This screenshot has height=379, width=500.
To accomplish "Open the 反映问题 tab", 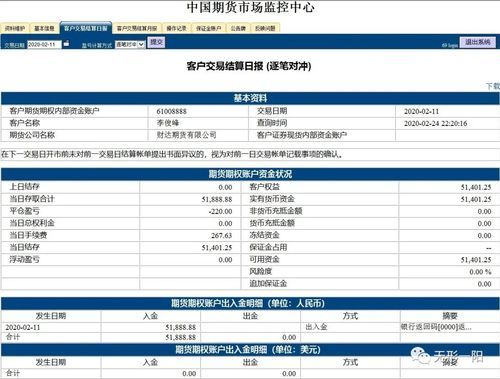I will click(265, 28).
